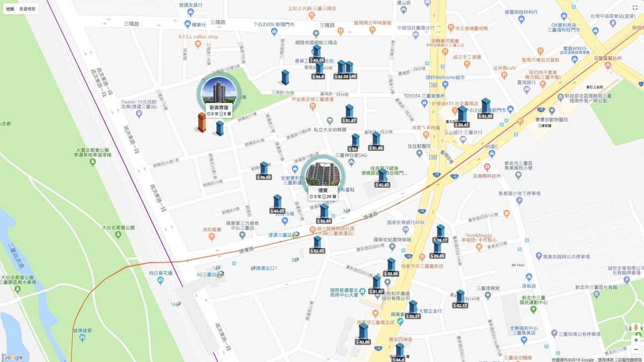Open the 新美齊匯 info label
The height and width of the screenshot is (362, 644).
[218, 111]
